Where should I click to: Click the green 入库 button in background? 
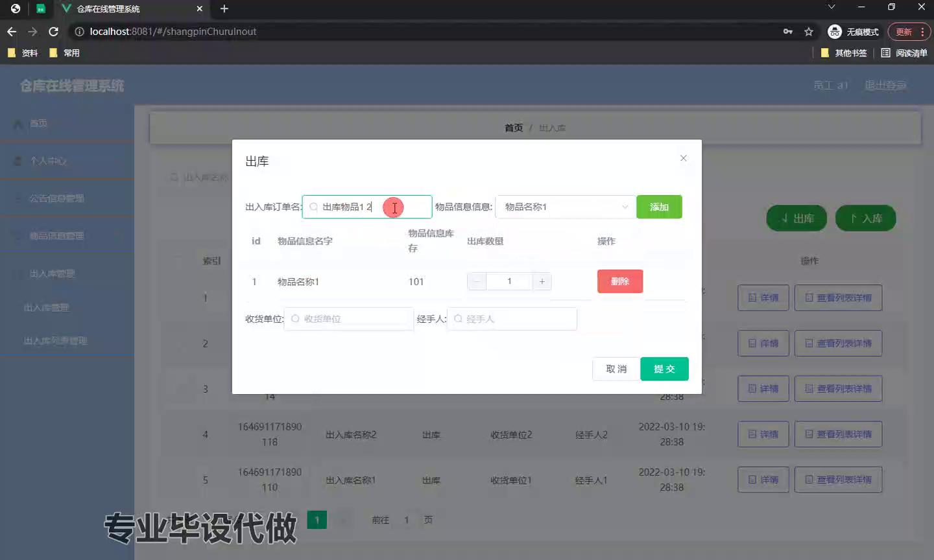(865, 218)
